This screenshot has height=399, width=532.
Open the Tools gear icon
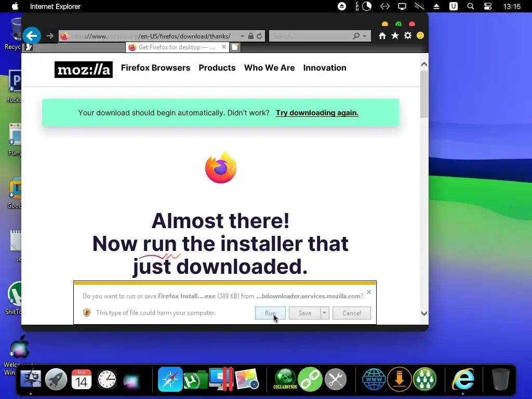(407, 36)
